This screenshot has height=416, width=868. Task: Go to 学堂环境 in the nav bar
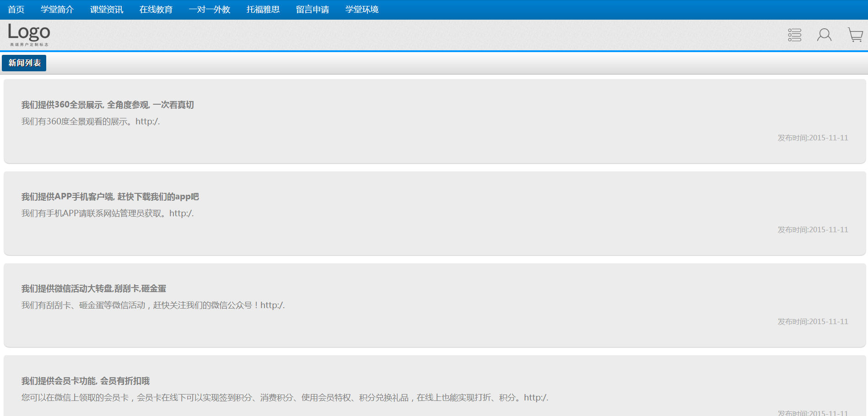pyautogui.click(x=362, y=10)
